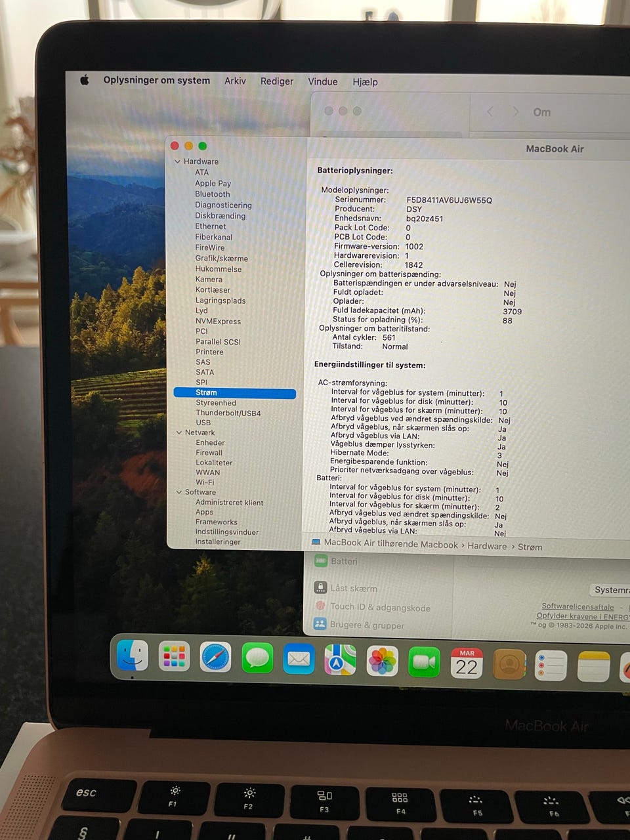The image size is (630, 840).
Task: Select Grafik/skærme in the sidebar
Action: pyautogui.click(x=222, y=259)
